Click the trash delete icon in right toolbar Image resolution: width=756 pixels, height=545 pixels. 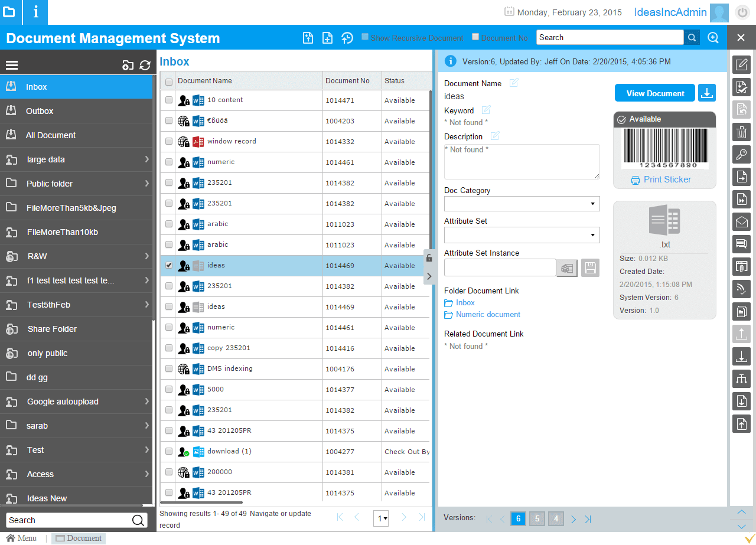tap(741, 133)
